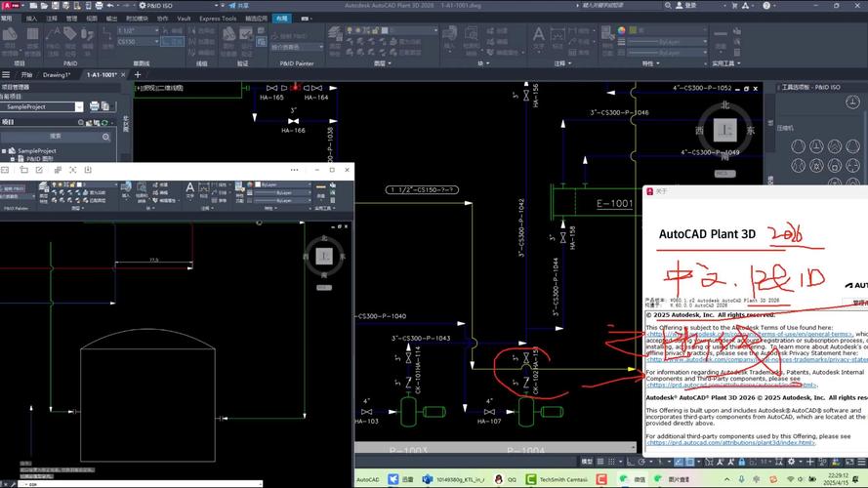Image resolution: width=868 pixels, height=488 pixels.
Task: Toggle ortho mode icon in status bar
Action: (x=631, y=462)
